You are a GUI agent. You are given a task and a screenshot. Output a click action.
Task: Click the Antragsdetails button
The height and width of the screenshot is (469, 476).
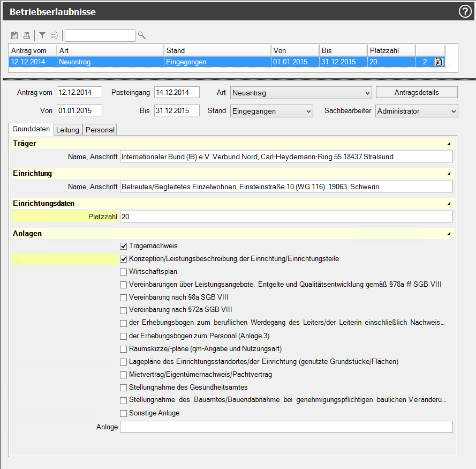pyautogui.click(x=417, y=92)
